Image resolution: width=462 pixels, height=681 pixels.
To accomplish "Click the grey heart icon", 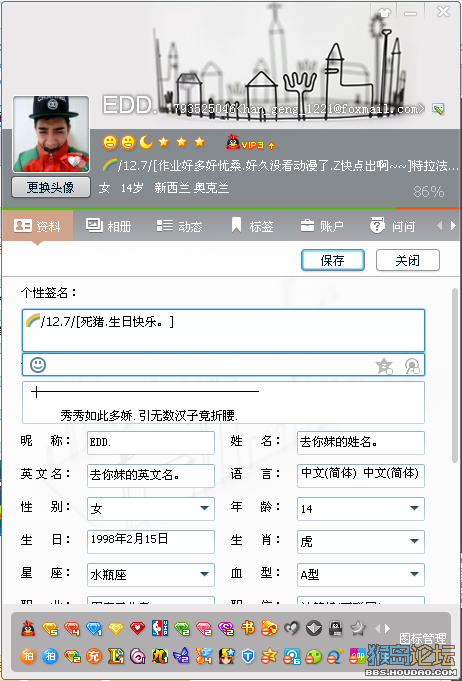I will pyautogui.click(x=291, y=628).
